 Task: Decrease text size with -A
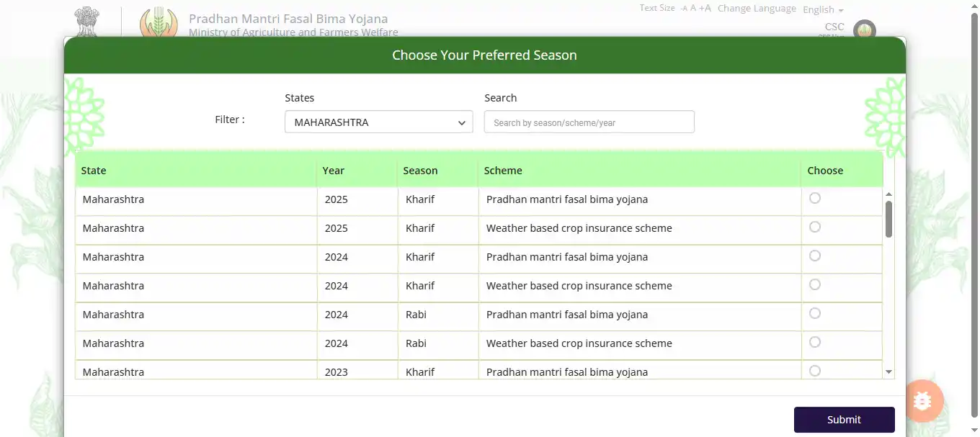(x=684, y=9)
